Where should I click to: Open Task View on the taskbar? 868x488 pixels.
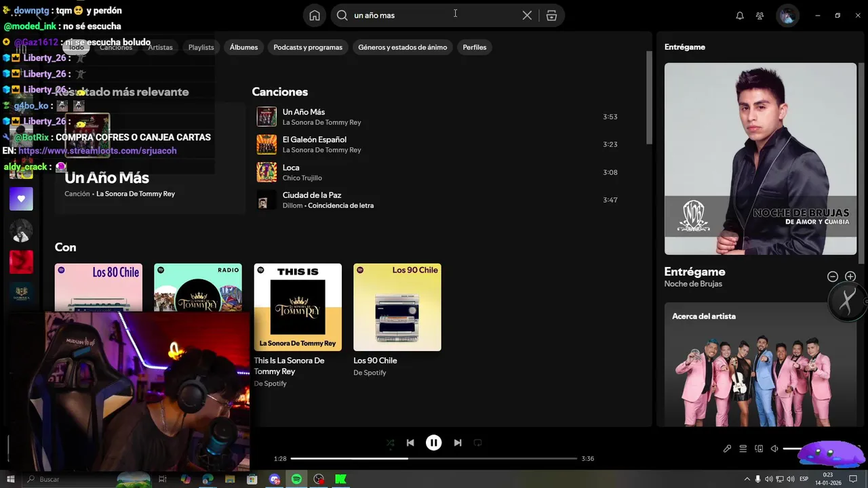[x=163, y=479]
